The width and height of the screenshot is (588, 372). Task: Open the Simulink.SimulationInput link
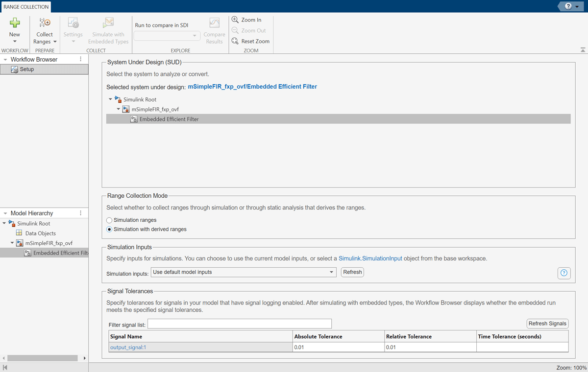pos(370,258)
